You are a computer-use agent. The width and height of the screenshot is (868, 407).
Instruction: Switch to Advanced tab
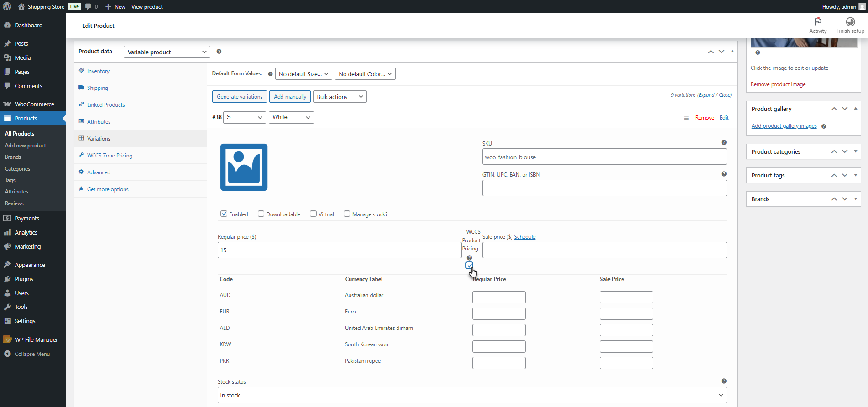pyautogui.click(x=141, y=172)
